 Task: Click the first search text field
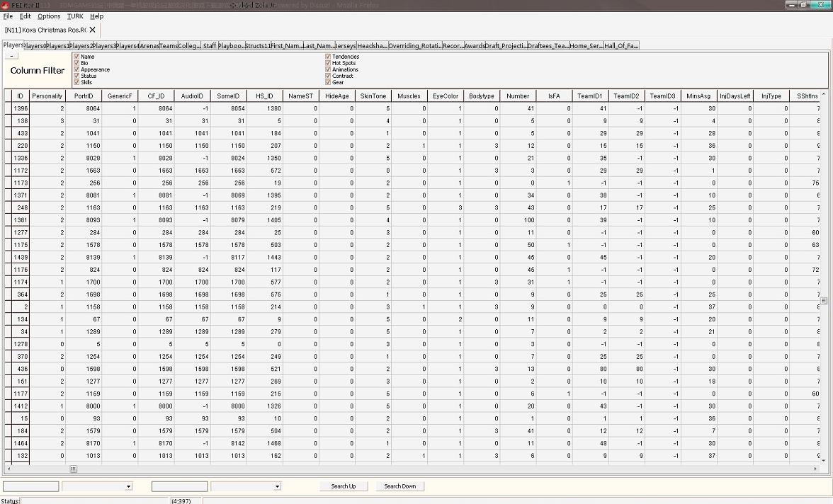[x=30, y=487]
